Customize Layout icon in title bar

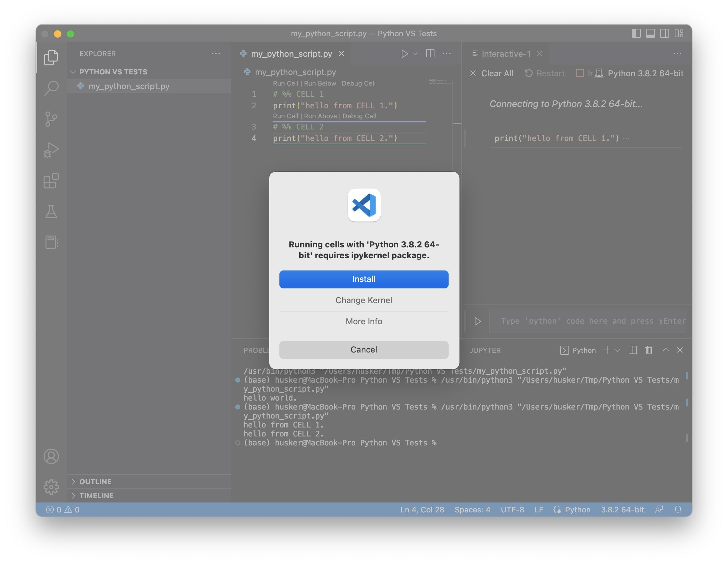(x=679, y=33)
